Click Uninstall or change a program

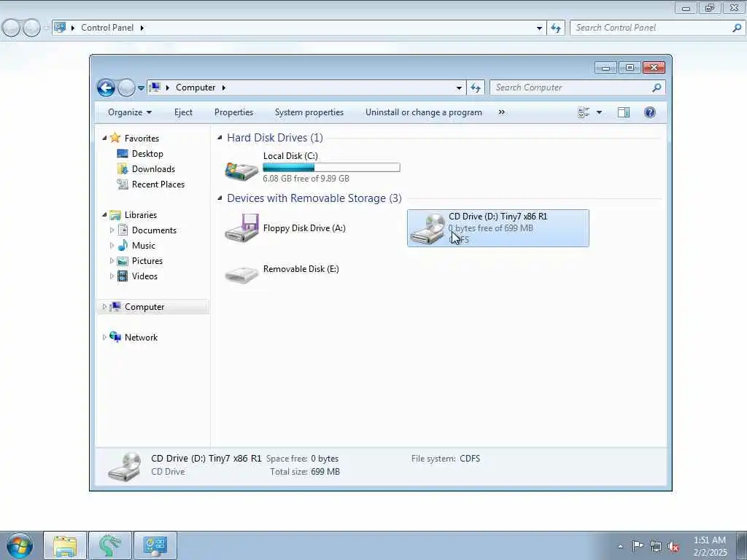click(x=424, y=112)
